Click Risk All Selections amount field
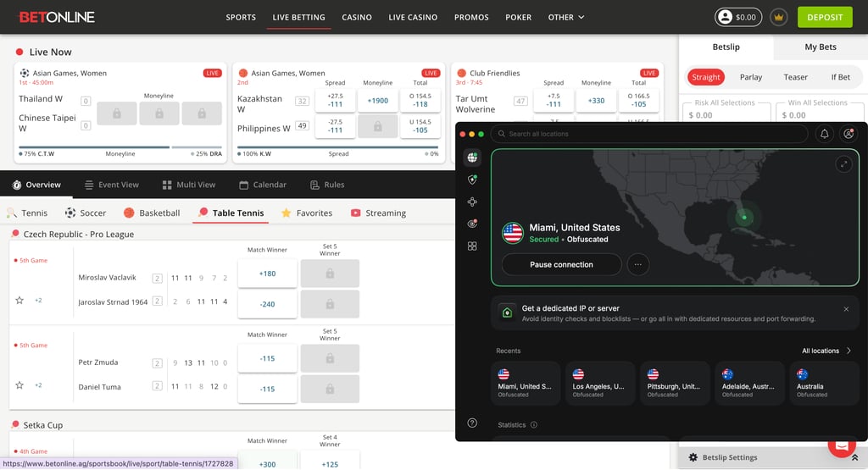This screenshot has width=868, height=470. coord(725,115)
